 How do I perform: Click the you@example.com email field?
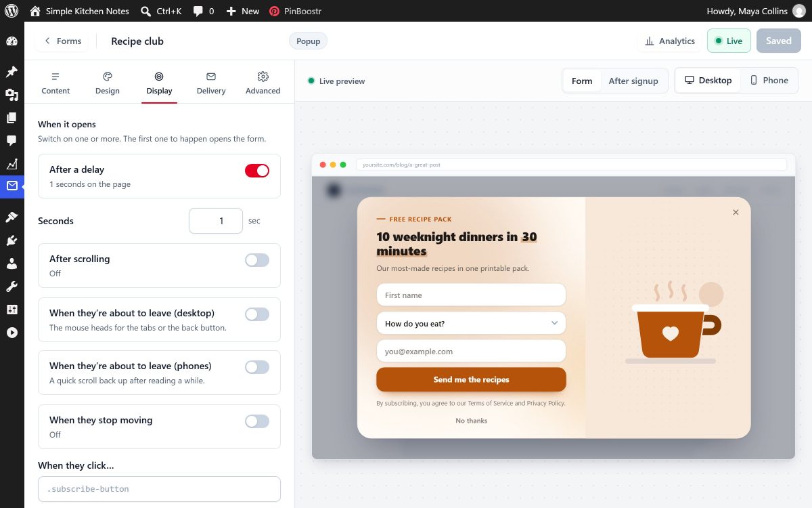point(471,351)
